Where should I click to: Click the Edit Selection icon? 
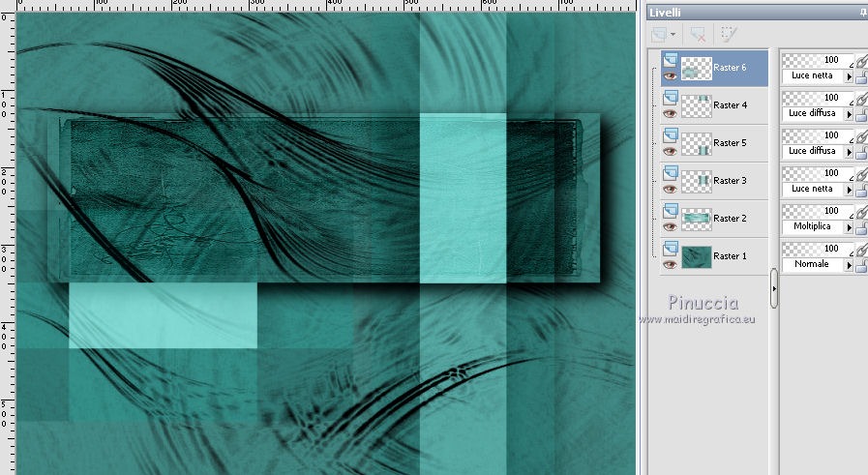729,34
